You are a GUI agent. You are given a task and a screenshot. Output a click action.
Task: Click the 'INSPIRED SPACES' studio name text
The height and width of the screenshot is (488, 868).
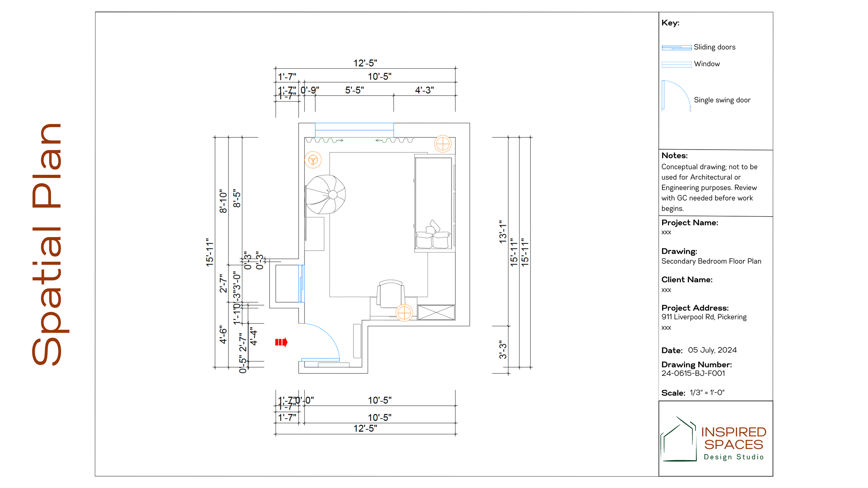(x=734, y=438)
